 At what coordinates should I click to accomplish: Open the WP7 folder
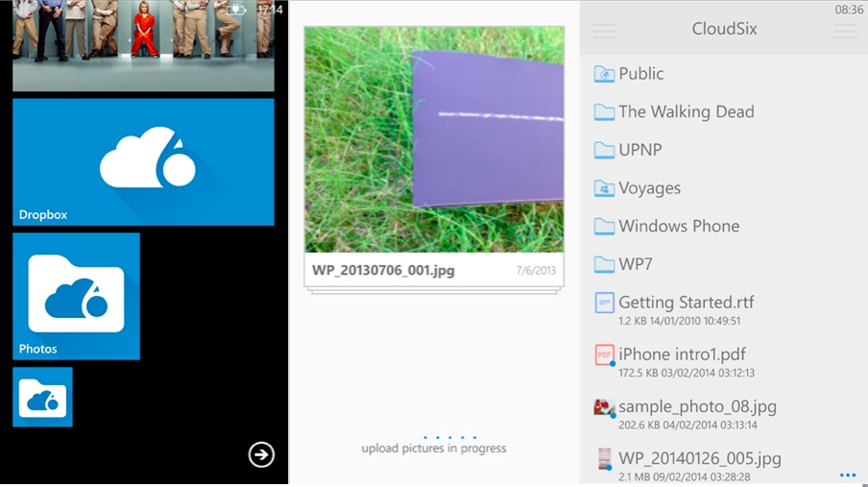click(724, 264)
